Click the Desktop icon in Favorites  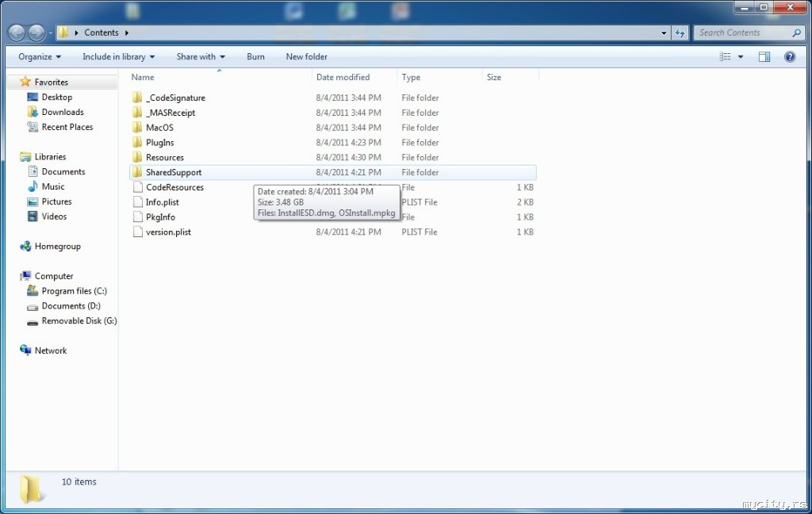tap(33, 97)
